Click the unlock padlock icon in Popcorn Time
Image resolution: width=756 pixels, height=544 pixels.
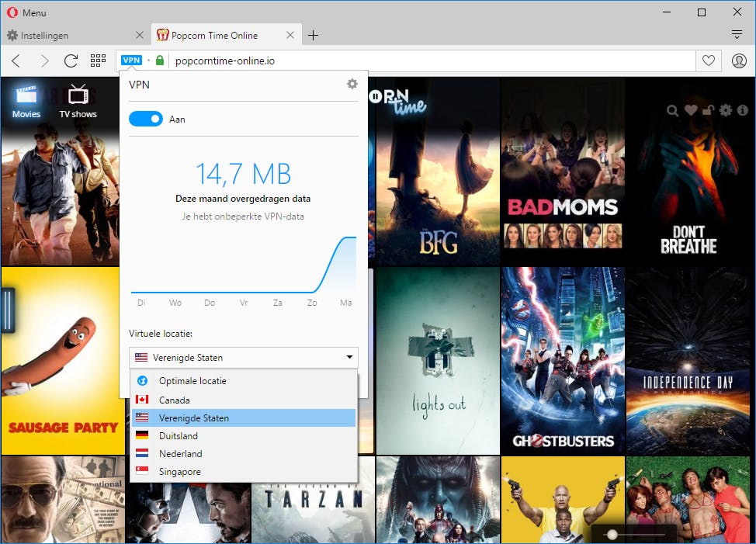708,110
